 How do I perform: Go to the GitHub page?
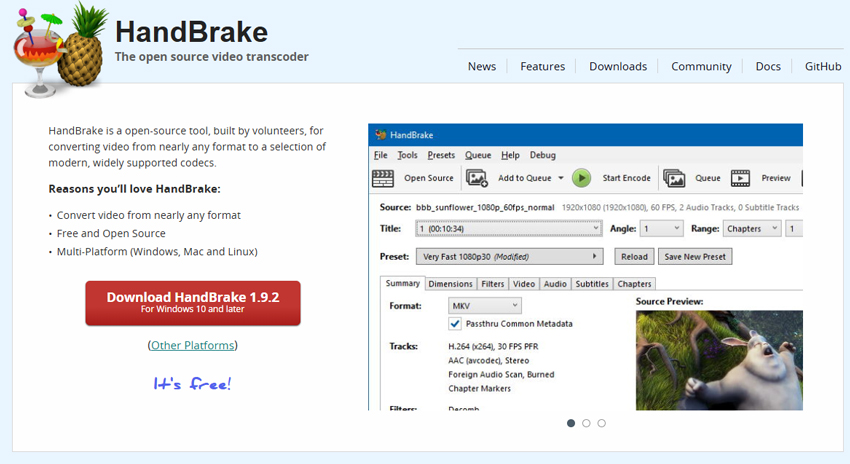(823, 66)
